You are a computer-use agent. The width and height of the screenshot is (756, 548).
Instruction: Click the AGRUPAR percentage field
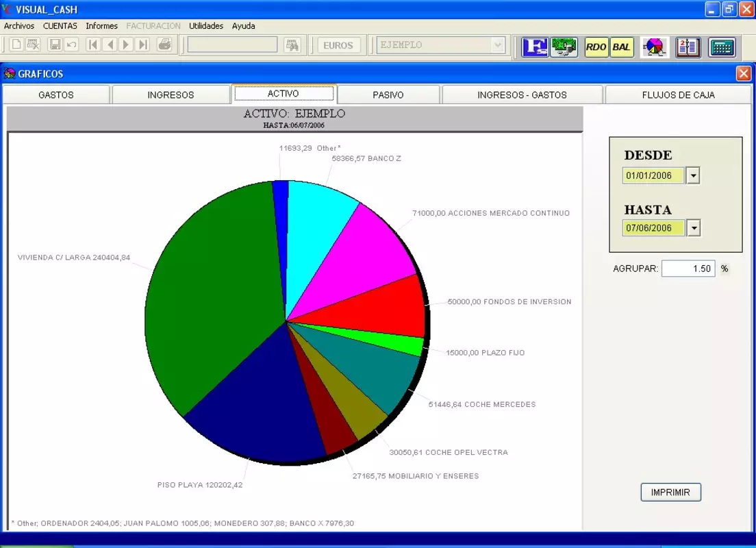tap(688, 269)
